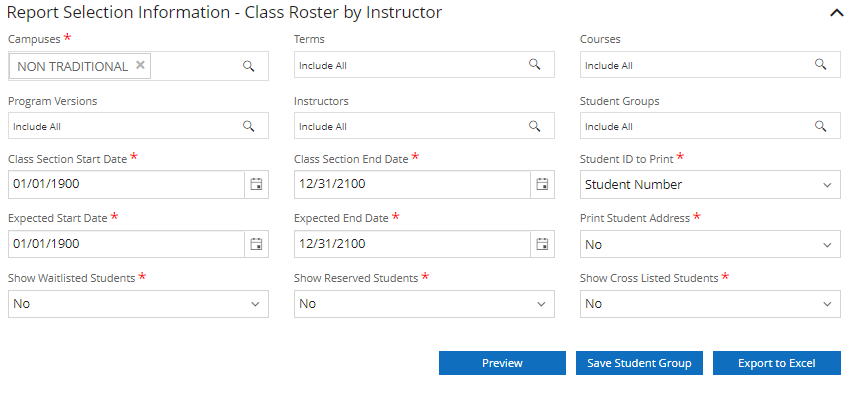Image resolution: width=852 pixels, height=399 pixels.
Task: Open Expected Start Date calendar picker
Action: click(x=256, y=244)
